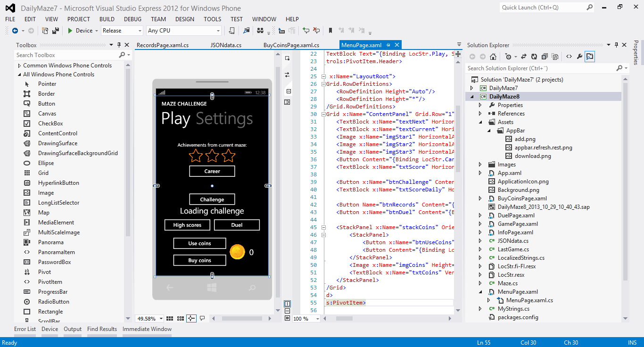Switch to the BuyCoinsPage.xaml.cs tab
Image resolution: width=644 pixels, height=347 pixels.
291,45
